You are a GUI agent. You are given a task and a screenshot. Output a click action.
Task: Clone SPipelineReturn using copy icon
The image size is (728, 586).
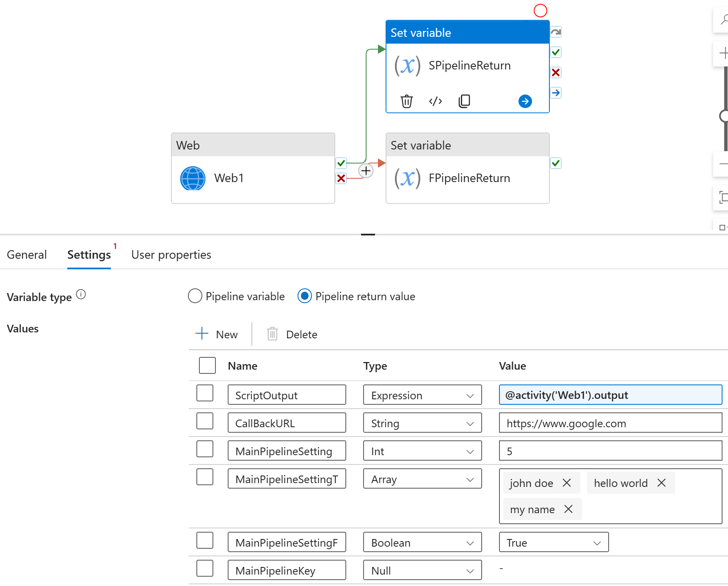(x=464, y=101)
